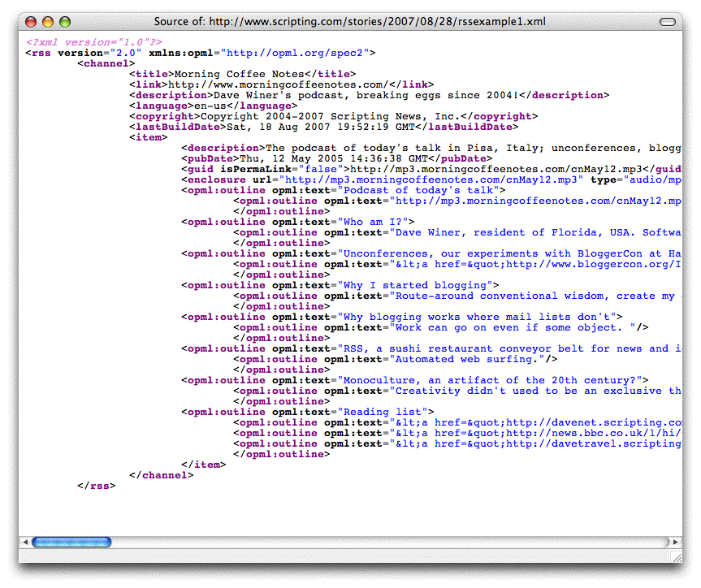Click the green zoom window button

[63, 22]
